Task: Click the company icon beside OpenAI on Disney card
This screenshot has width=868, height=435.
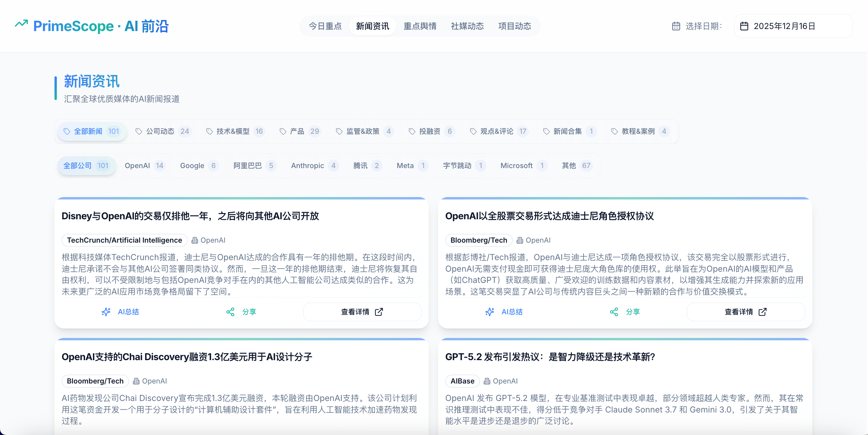Action: coord(195,240)
